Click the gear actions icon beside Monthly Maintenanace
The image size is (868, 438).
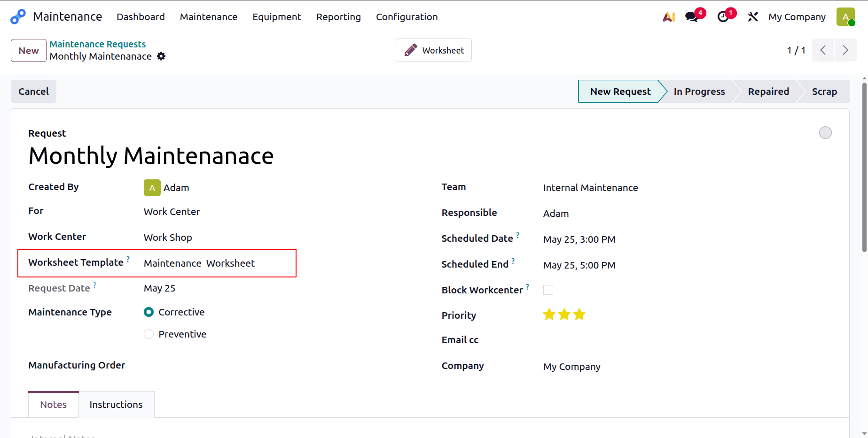[x=161, y=56]
